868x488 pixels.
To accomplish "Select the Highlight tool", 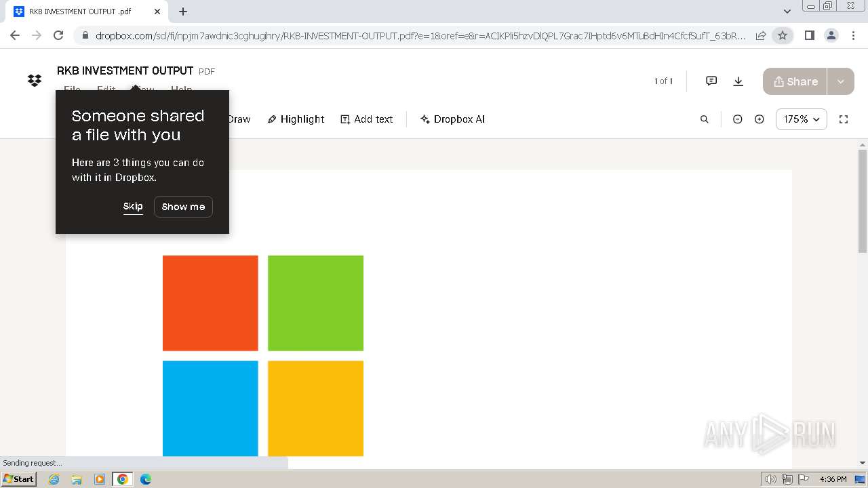I will tap(296, 119).
